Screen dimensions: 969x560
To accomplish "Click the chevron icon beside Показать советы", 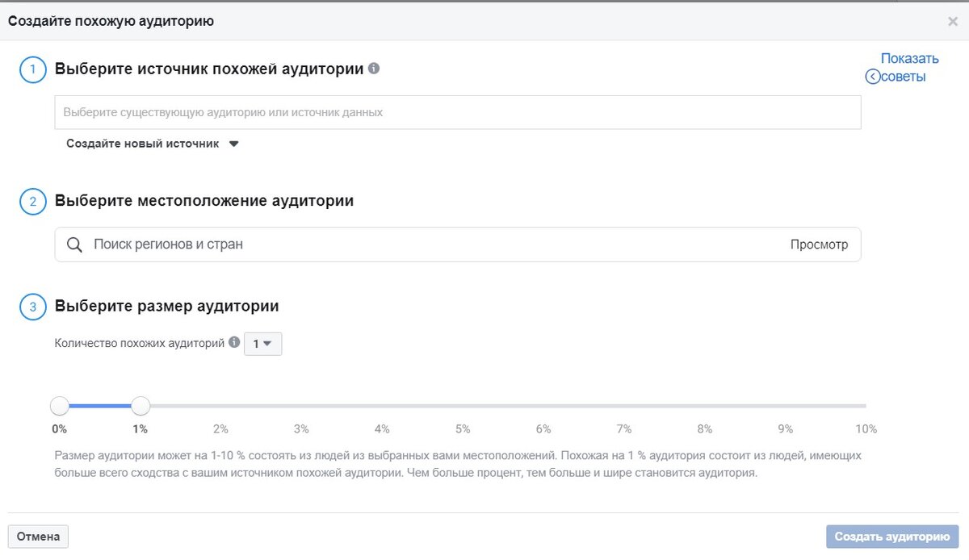I will pos(872,77).
